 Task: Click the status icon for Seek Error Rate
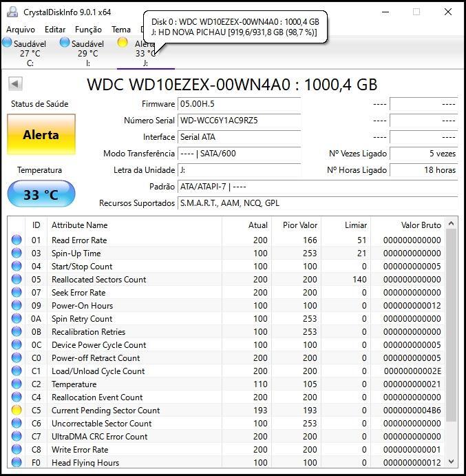[17, 292]
